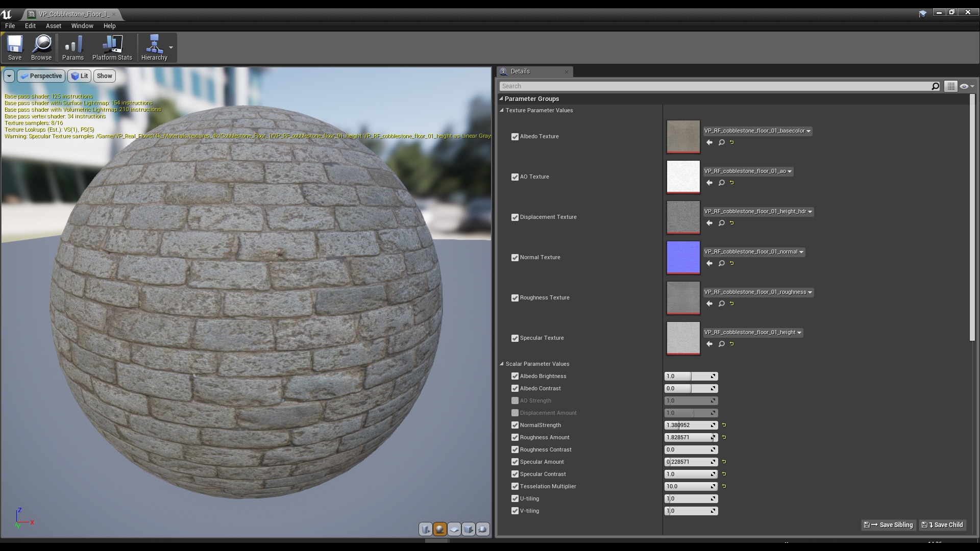The height and width of the screenshot is (551, 980).
Task: Click the Save Sibling button
Action: coord(888,524)
